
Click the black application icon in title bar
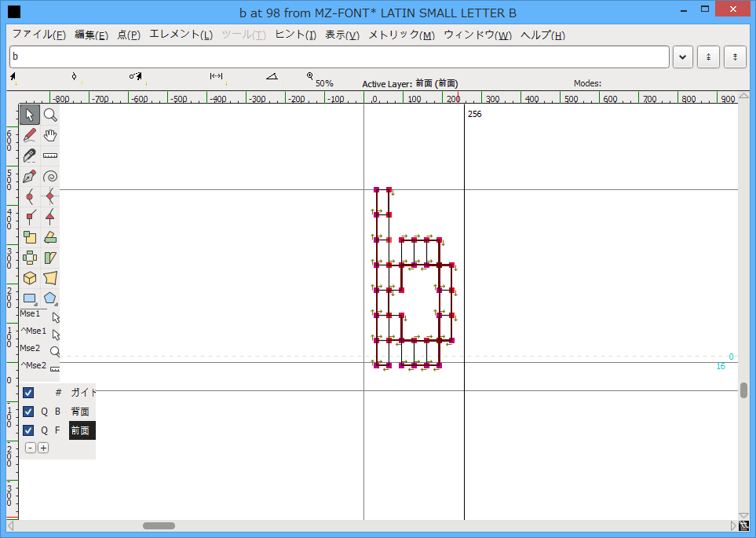coord(14,12)
